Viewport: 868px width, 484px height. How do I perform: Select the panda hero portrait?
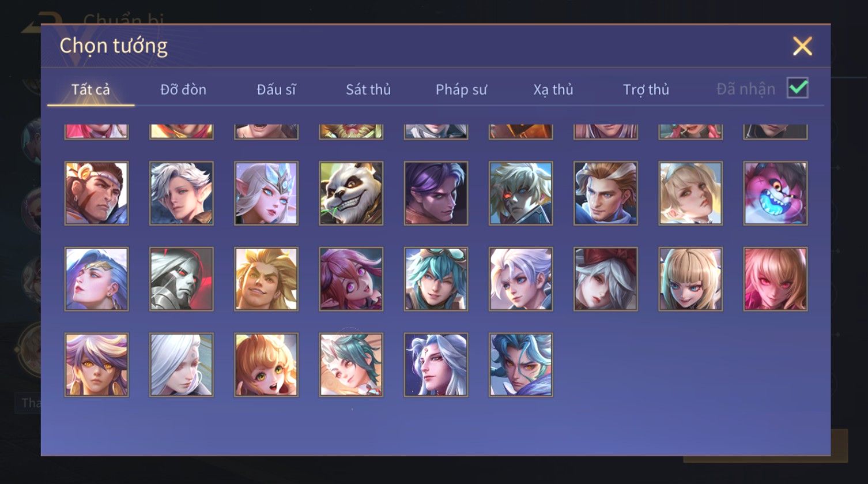pyautogui.click(x=351, y=193)
